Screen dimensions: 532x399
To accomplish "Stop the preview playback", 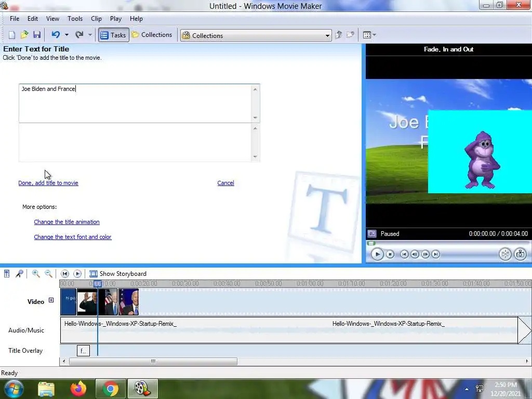I will [x=390, y=254].
